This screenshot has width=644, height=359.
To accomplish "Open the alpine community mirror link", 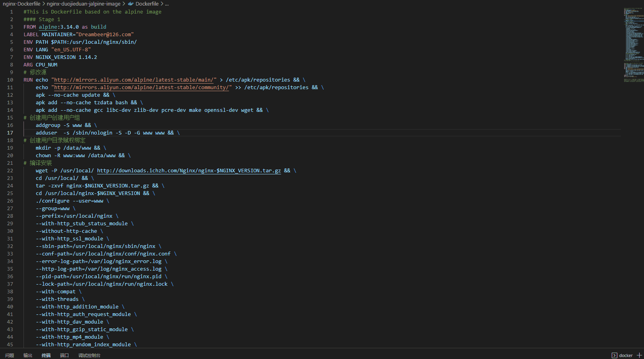I will coord(141,87).
